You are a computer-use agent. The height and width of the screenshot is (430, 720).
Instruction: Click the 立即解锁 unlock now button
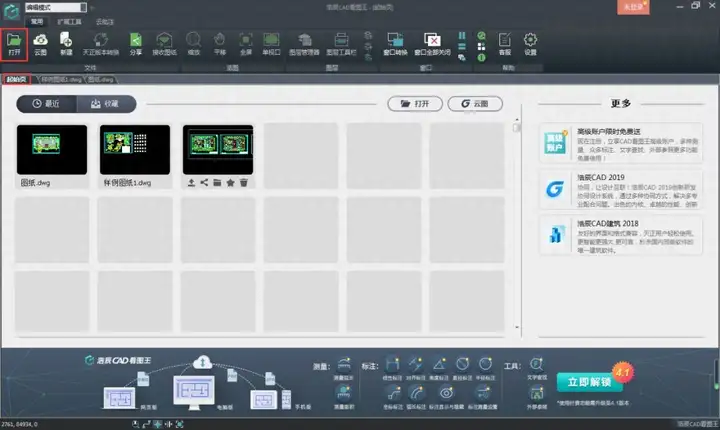click(x=590, y=382)
